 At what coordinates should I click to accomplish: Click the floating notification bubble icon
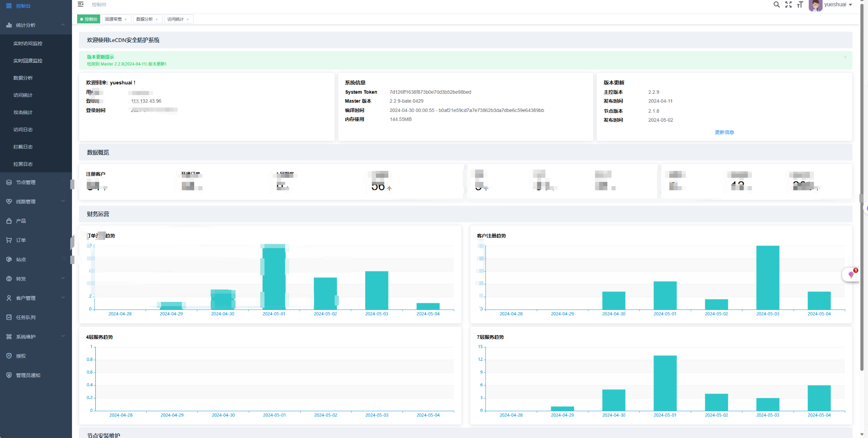point(851,274)
